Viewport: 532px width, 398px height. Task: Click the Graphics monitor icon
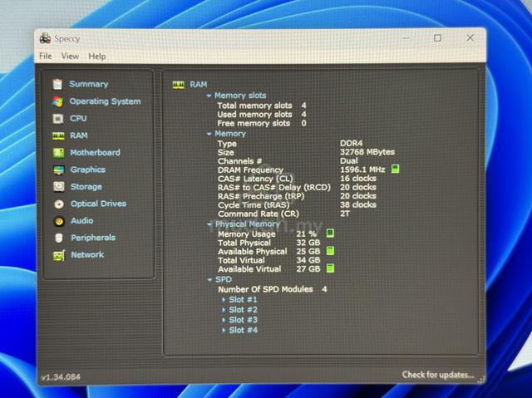tap(59, 170)
